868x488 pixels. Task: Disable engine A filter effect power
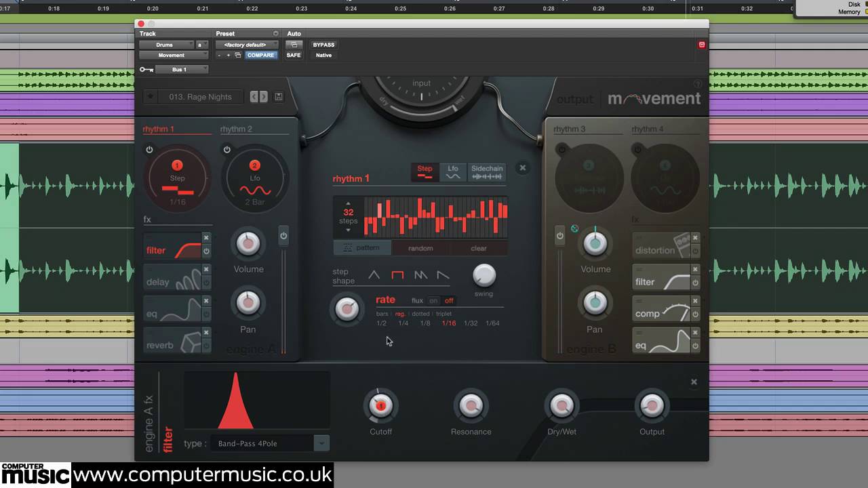(x=207, y=251)
